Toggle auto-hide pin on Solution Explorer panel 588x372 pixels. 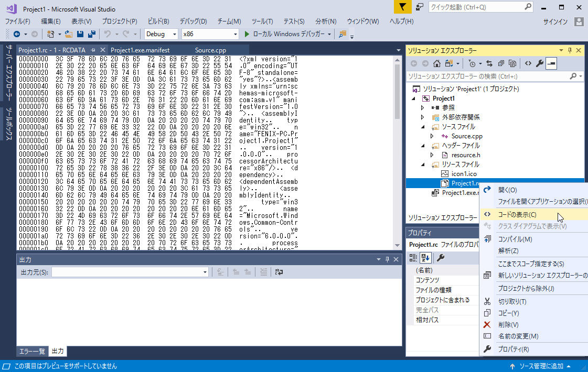570,50
